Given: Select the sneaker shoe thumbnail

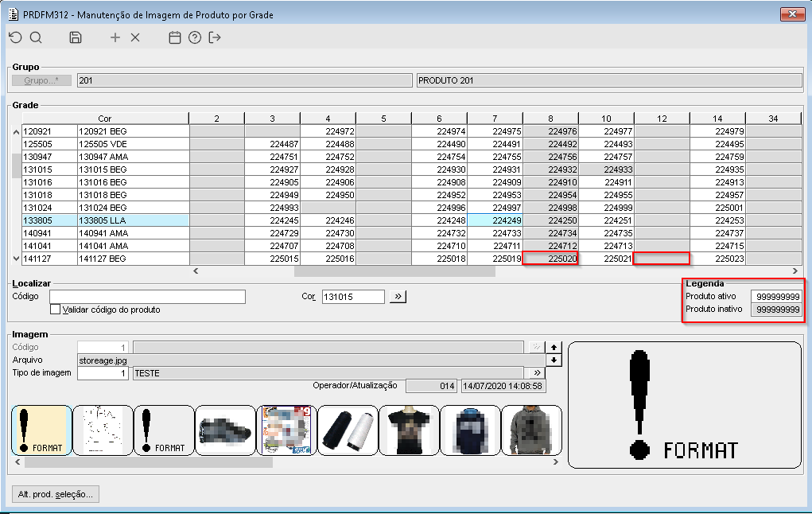Looking at the screenshot, I should point(226,430).
